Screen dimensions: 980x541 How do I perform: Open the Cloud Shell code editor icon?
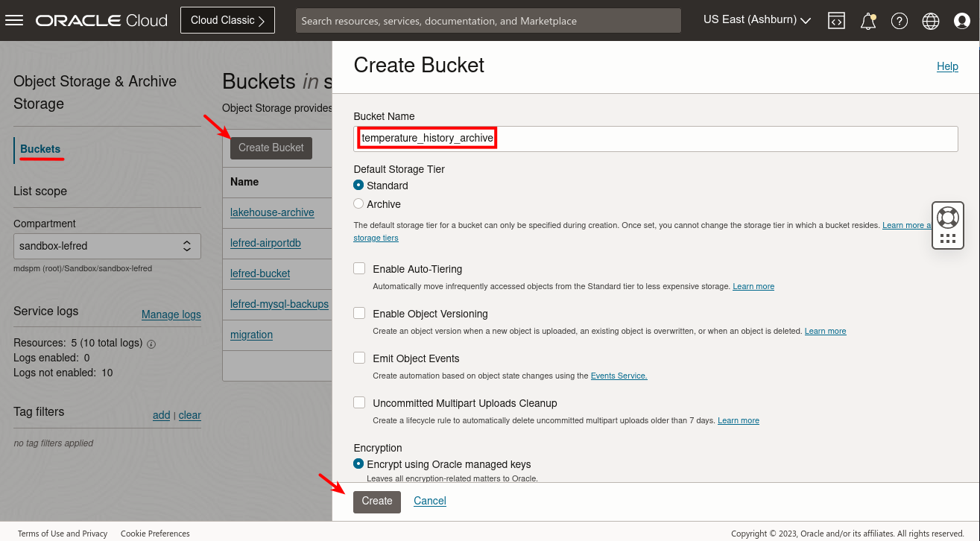[836, 20]
